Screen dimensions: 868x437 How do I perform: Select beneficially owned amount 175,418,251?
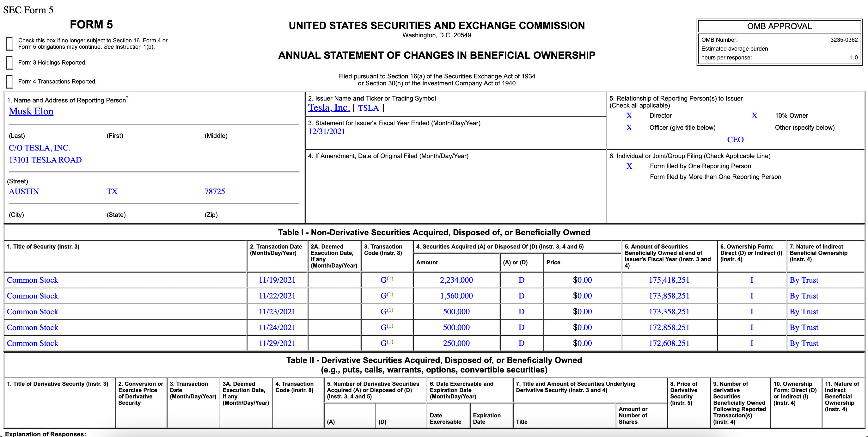[669, 280]
